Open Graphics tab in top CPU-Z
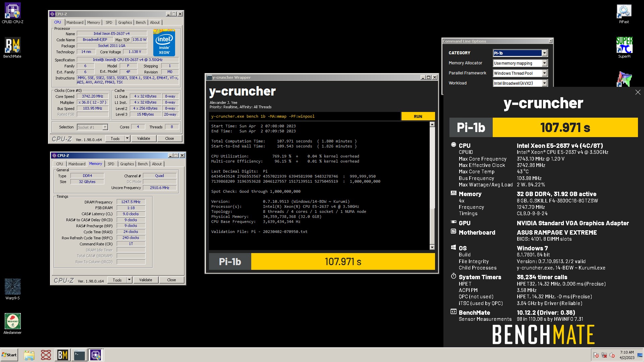The width and height of the screenshot is (644, 362). (x=125, y=22)
